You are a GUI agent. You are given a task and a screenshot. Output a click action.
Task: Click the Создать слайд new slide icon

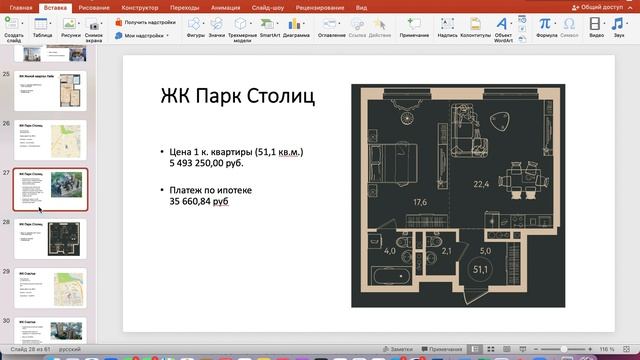pos(11,23)
